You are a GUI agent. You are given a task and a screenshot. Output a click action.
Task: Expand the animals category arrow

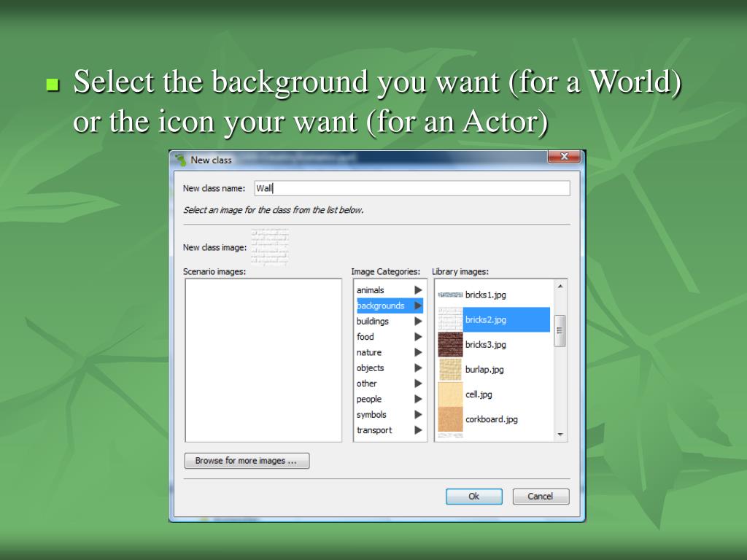coord(418,290)
